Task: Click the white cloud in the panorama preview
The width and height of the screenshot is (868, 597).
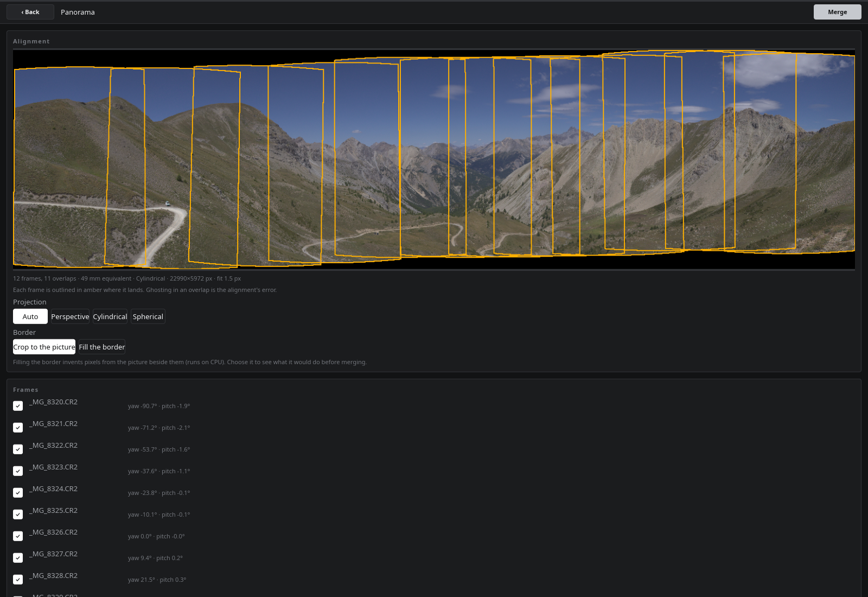Action: click(x=781, y=69)
